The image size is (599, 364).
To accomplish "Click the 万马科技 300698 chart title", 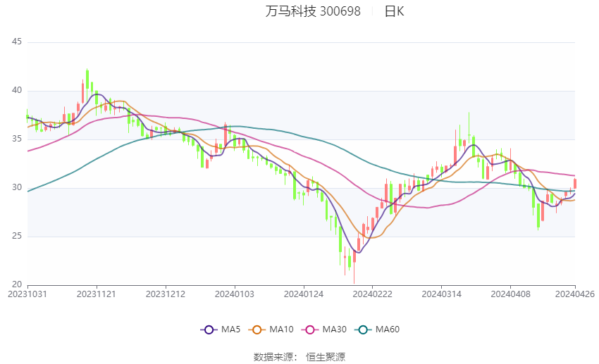I will click(x=313, y=11).
